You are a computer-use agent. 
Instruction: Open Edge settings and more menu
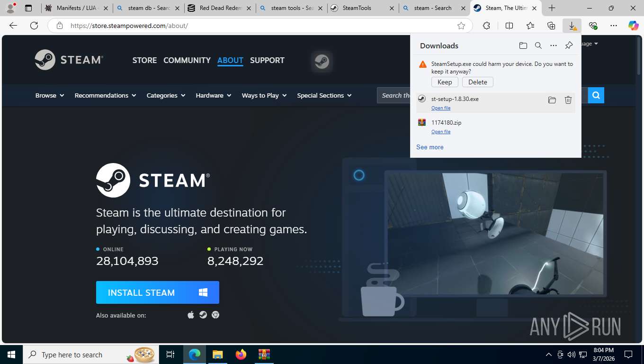614,26
